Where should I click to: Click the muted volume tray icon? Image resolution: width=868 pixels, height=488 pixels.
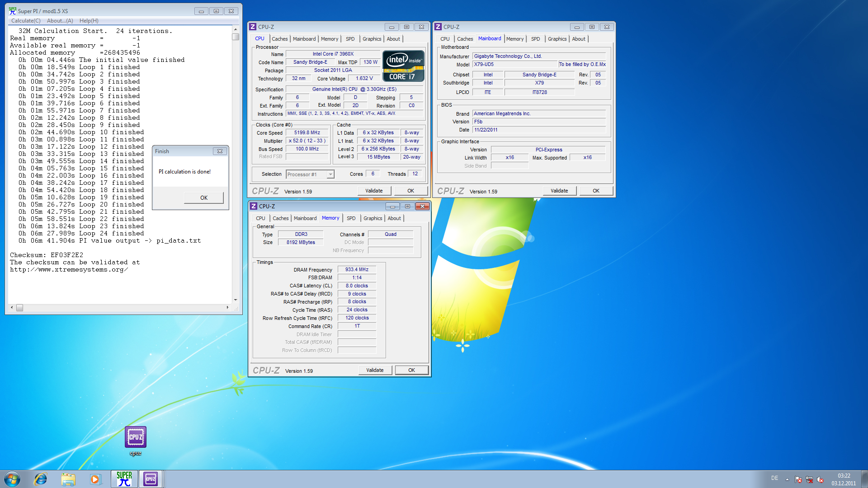(820, 479)
